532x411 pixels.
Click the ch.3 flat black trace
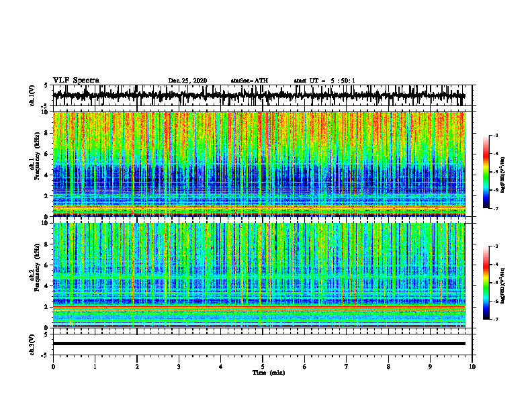(x=259, y=344)
